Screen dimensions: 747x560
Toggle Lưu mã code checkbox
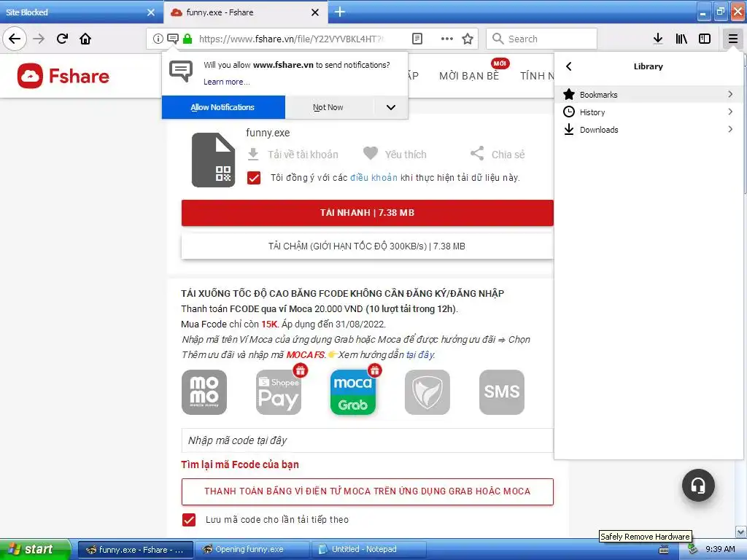pyautogui.click(x=189, y=519)
